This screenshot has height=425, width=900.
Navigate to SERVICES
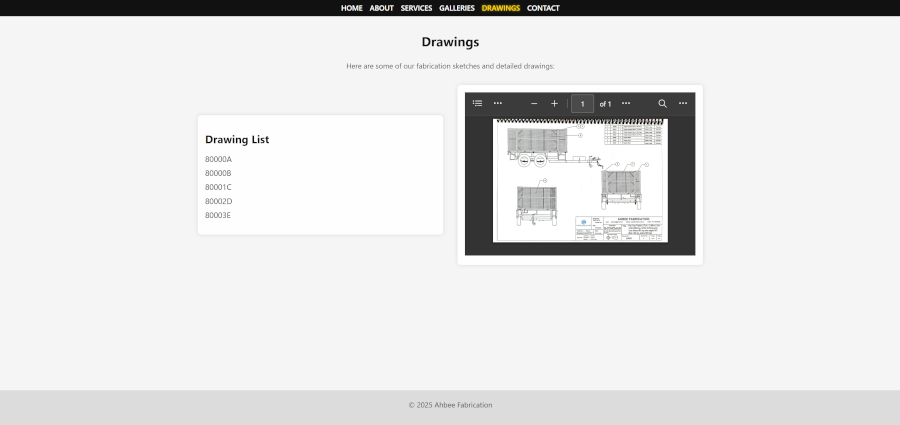point(416,8)
